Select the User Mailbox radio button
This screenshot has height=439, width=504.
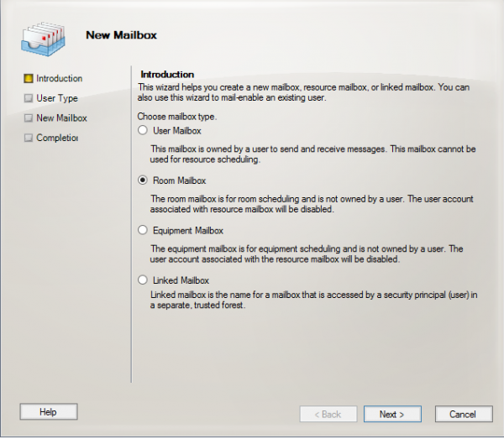[143, 130]
